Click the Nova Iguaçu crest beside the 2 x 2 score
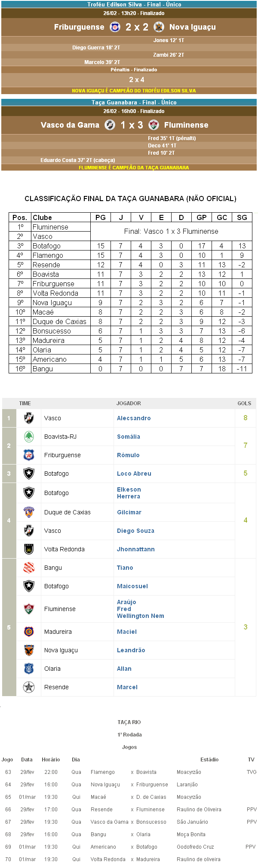This screenshot has height=868, width=258. click(x=159, y=27)
